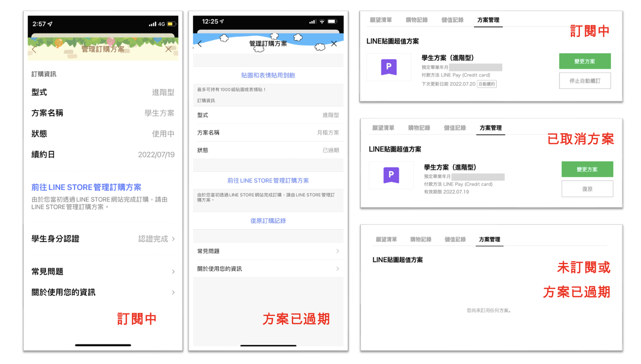The width and height of the screenshot is (641, 364).
Task: Open 關於使用您的資訊 on the 12:25 phone
Action: (x=268, y=269)
